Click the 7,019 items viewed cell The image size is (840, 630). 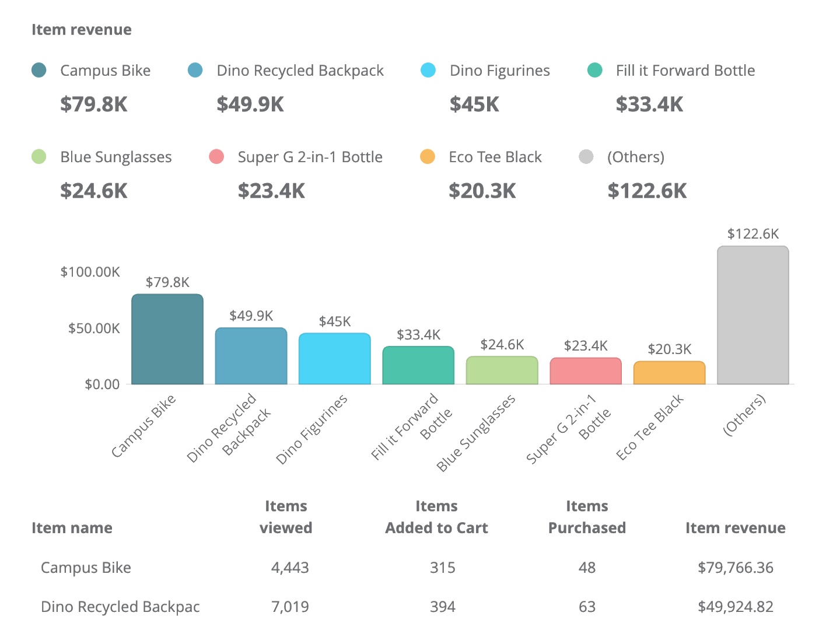pos(290,607)
